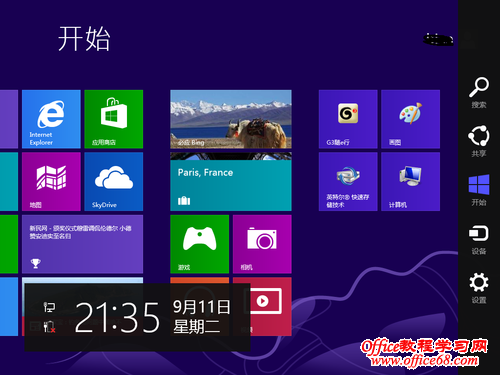Viewport: 500px width, 375px height.
Task: Click the 星期二 weekday text
Action: click(x=197, y=326)
